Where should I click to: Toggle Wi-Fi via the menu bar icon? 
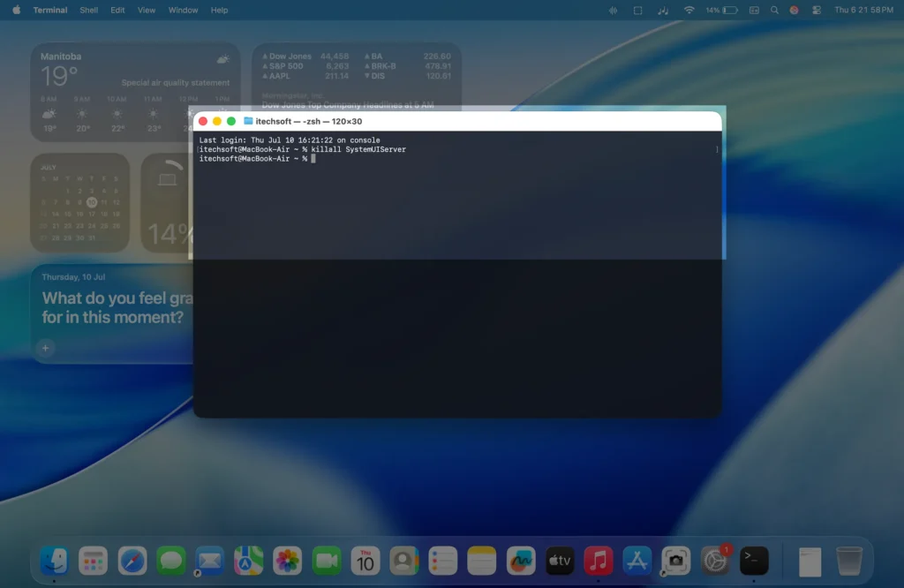[x=690, y=10]
